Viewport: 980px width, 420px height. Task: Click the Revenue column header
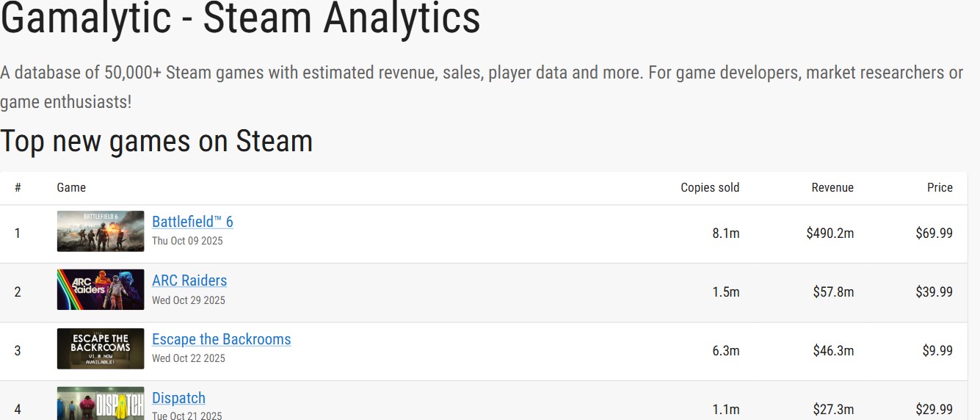tap(832, 188)
